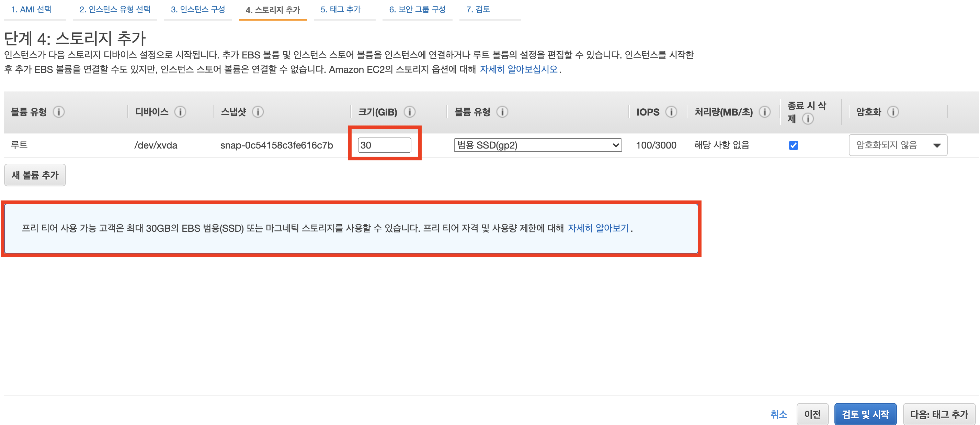Click info icon under 종료 시 삭제 header
Viewport: 980px width, 425px height.
click(808, 119)
